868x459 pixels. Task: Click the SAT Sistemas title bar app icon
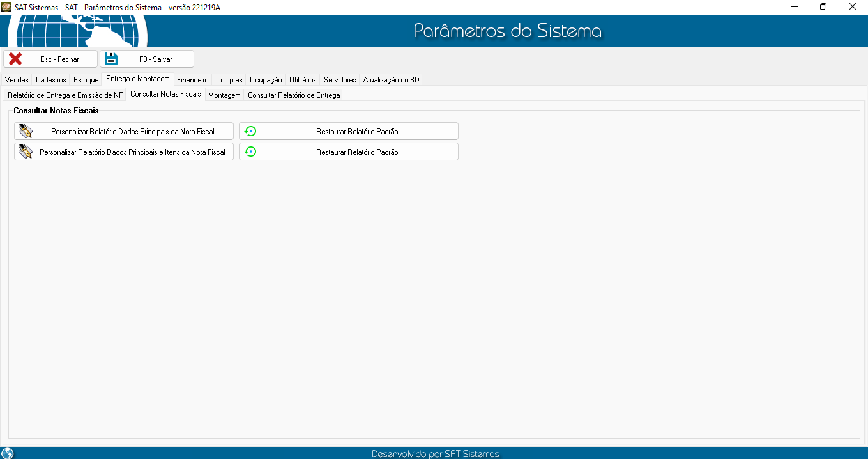[6, 6]
